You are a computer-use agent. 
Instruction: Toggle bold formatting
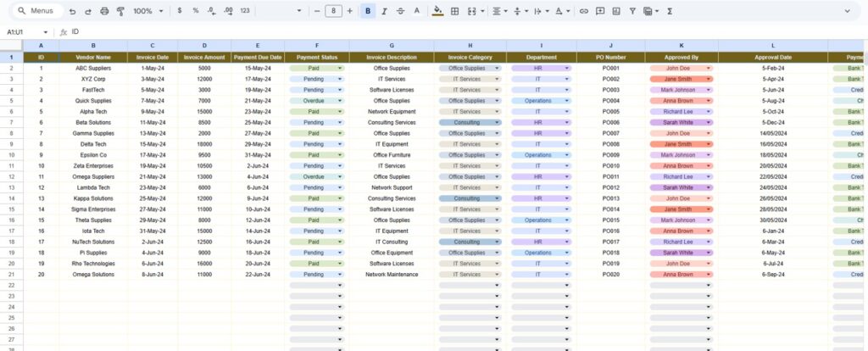[x=368, y=11]
